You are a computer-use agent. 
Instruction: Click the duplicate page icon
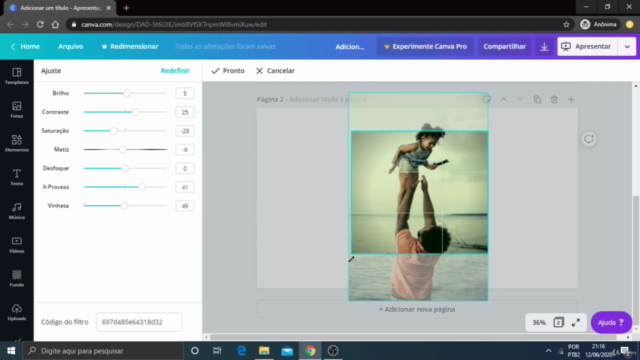[537, 99]
